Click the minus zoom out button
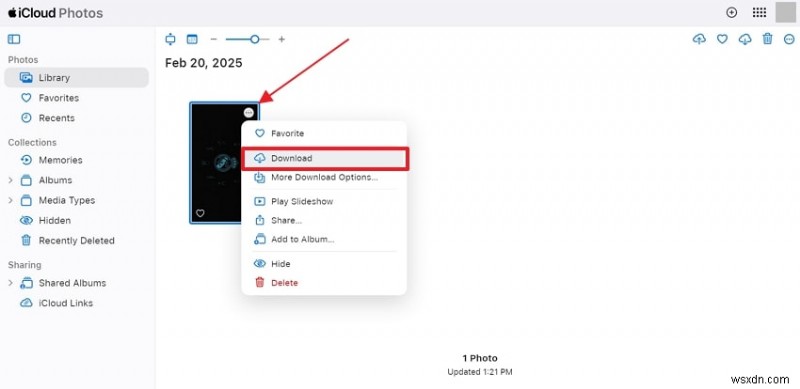Image resolution: width=800 pixels, height=389 pixels. pos(214,39)
